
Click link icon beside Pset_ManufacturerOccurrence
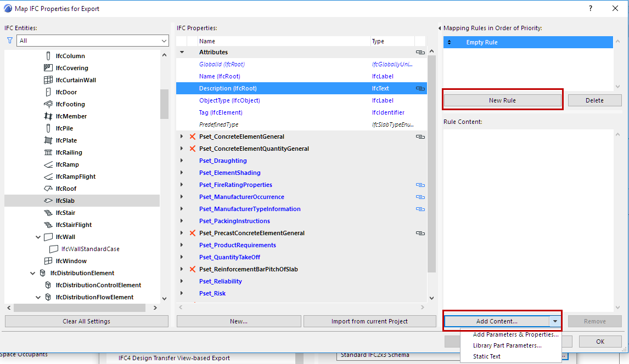[x=420, y=197]
